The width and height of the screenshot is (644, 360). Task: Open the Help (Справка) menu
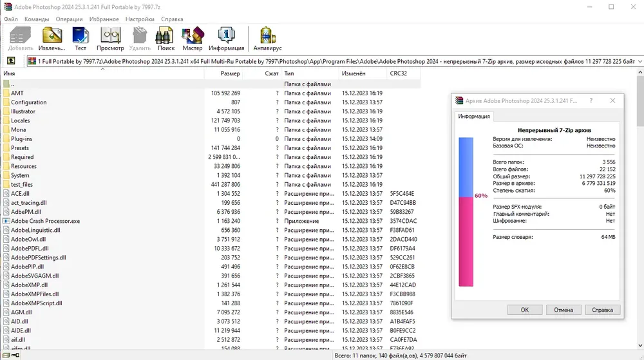coord(172,19)
